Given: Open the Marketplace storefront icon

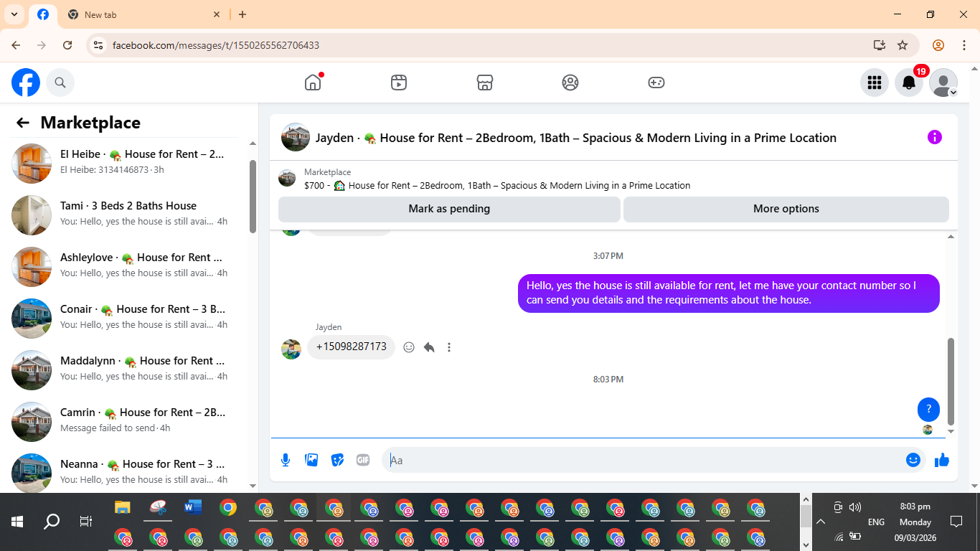Looking at the screenshot, I should 485,83.
